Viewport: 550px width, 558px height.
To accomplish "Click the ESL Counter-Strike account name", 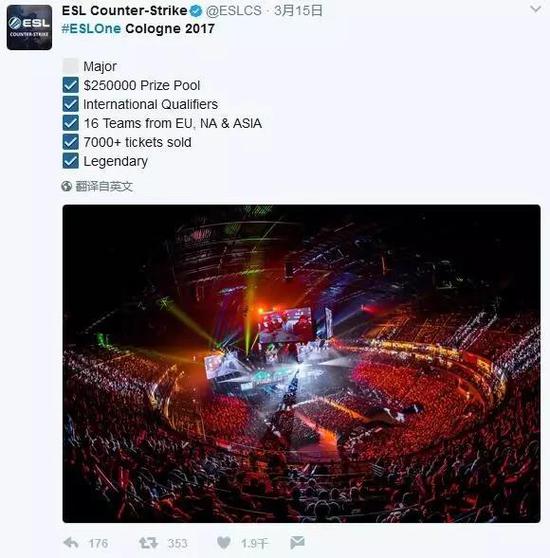I will (125, 11).
